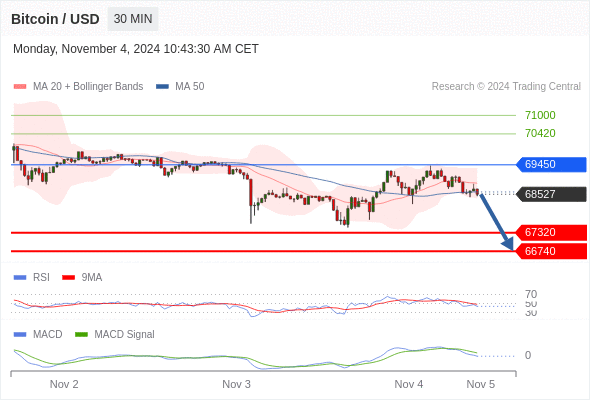The image size is (590, 400).
Task: Click the RSI 70 axis value
Action: 531,294
